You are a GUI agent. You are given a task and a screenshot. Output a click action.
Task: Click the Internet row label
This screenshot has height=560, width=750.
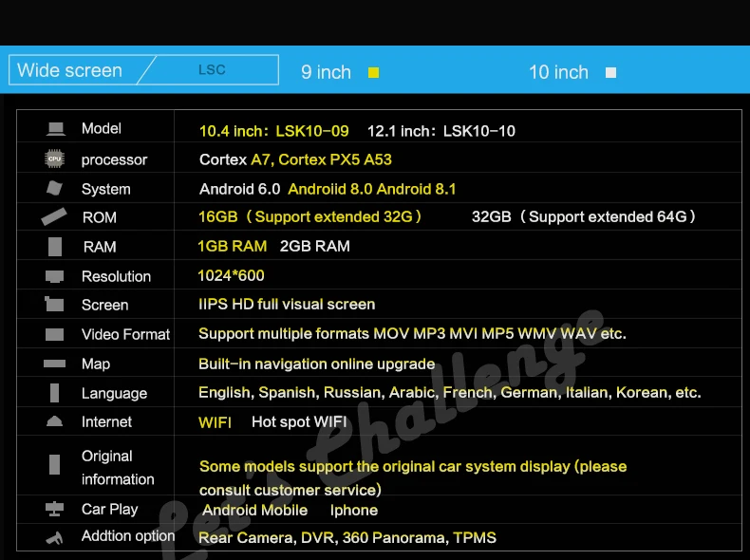pyautogui.click(x=106, y=421)
